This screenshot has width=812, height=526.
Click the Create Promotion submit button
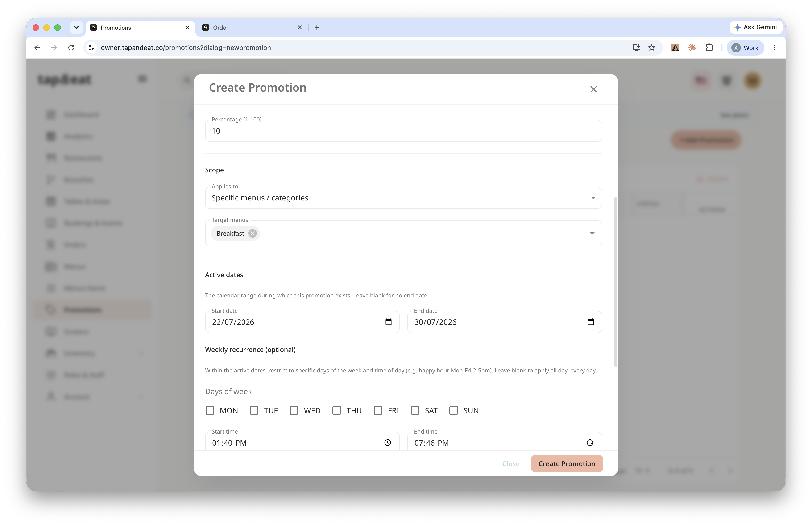click(567, 463)
